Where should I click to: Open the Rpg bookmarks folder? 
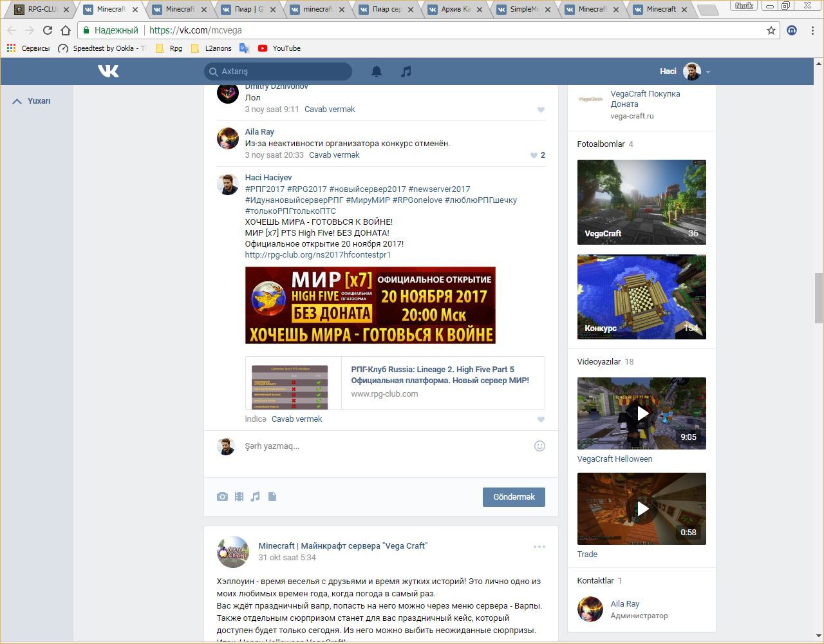click(169, 48)
